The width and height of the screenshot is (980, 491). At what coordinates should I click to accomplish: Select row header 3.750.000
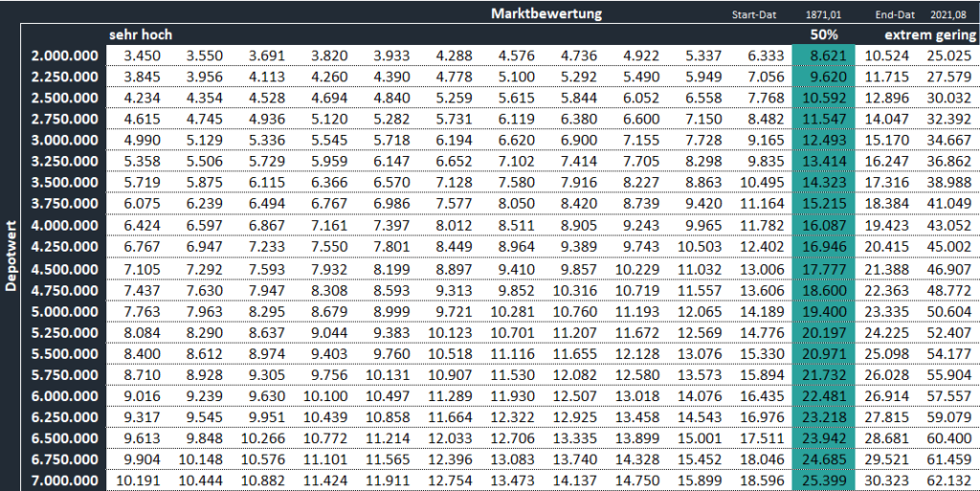pos(65,204)
